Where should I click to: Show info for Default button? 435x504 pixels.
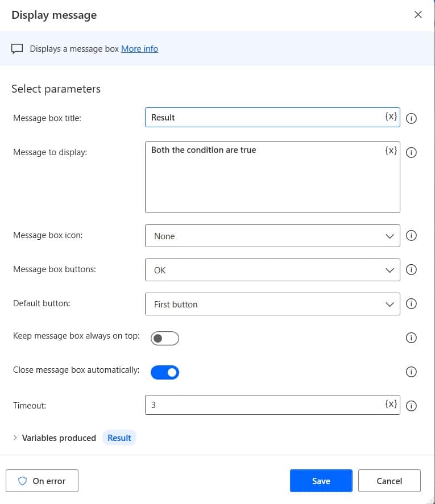tap(411, 304)
